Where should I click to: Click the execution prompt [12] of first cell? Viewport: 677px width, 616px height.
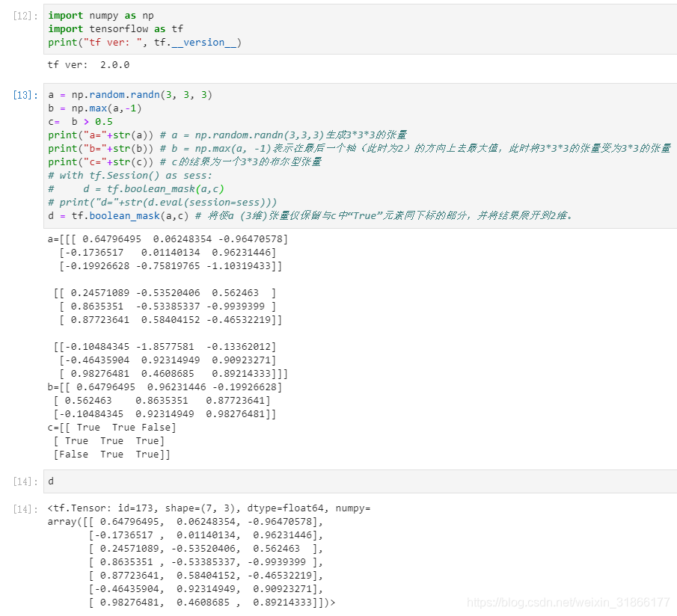coord(22,15)
